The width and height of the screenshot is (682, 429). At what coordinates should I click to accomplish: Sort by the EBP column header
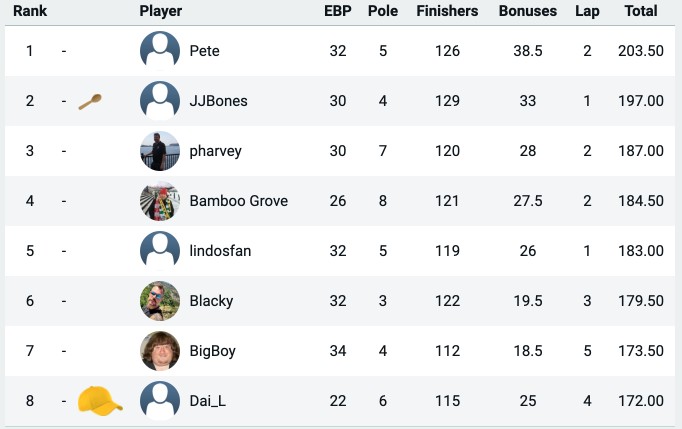(x=338, y=11)
